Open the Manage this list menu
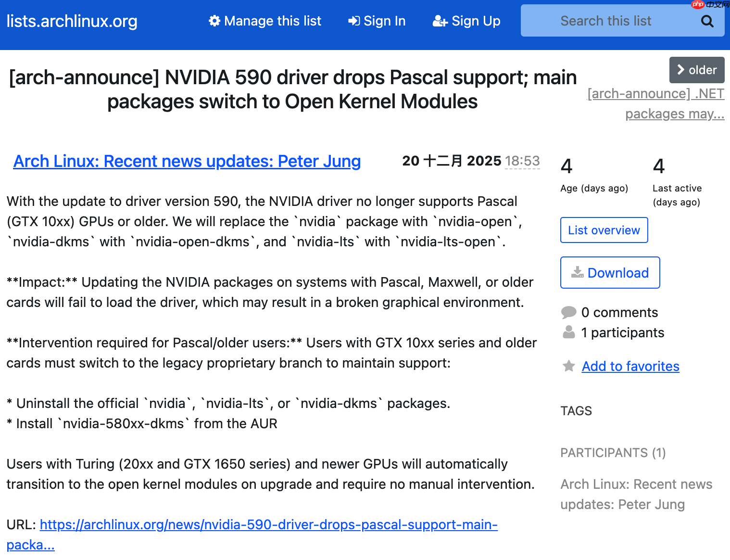Screen dimensions: 730x560 (264, 21)
